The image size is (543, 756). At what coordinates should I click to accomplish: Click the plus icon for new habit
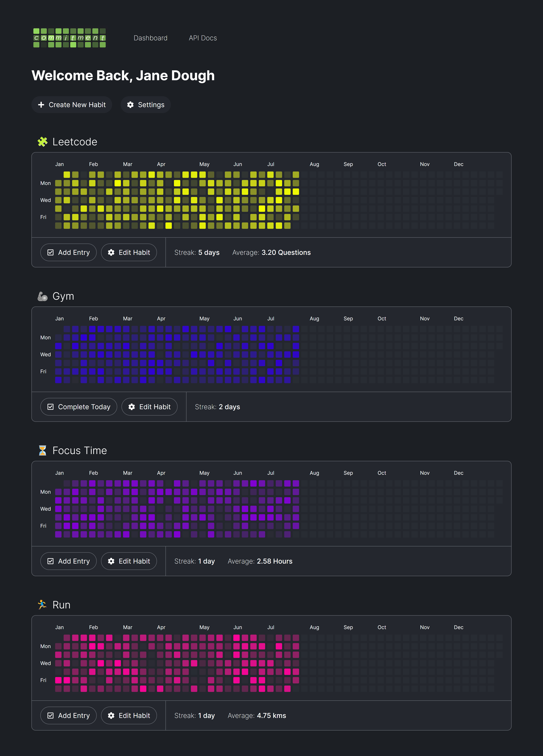click(x=41, y=105)
